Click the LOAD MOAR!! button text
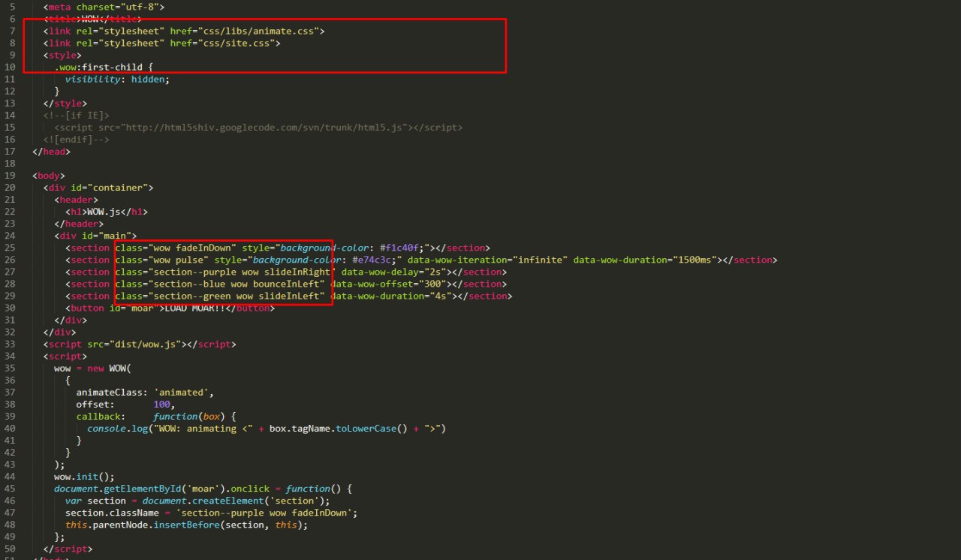 click(194, 307)
